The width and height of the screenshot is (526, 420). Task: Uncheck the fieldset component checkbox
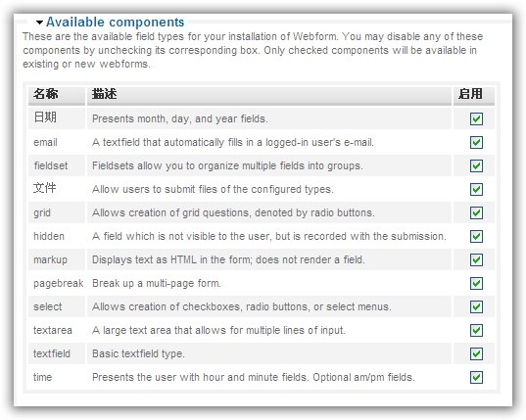click(x=476, y=165)
